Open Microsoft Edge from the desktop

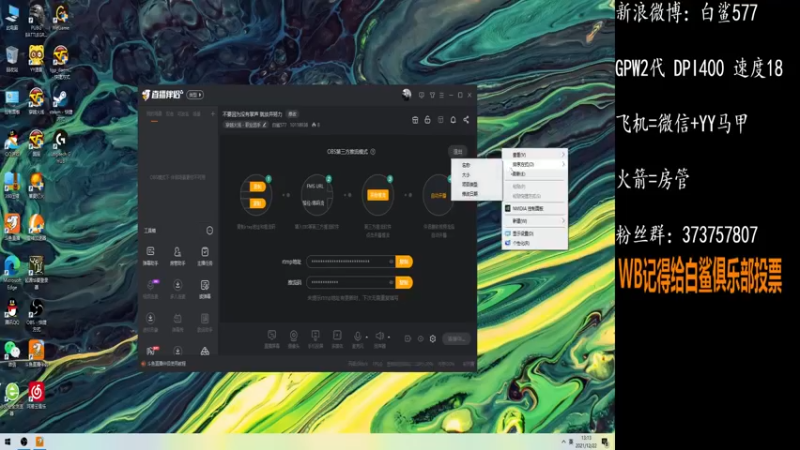[x=12, y=272]
